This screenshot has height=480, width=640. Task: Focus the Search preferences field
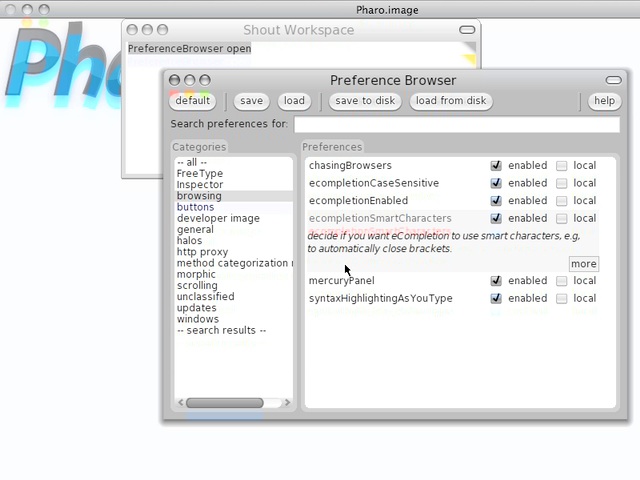click(x=457, y=124)
